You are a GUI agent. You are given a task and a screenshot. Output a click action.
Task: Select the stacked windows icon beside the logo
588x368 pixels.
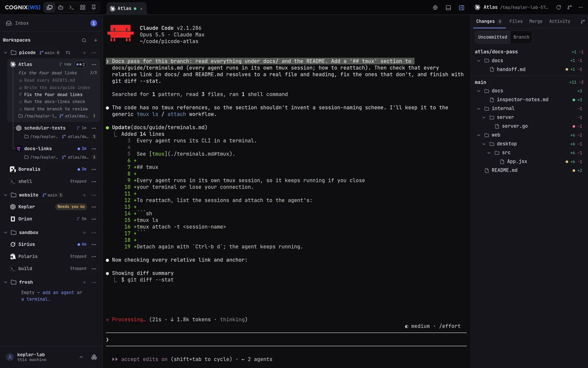tap(49, 7)
